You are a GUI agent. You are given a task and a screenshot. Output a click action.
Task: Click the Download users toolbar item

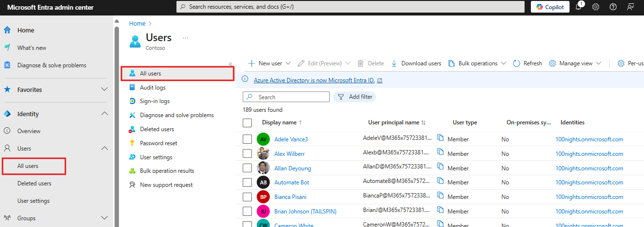(x=416, y=63)
